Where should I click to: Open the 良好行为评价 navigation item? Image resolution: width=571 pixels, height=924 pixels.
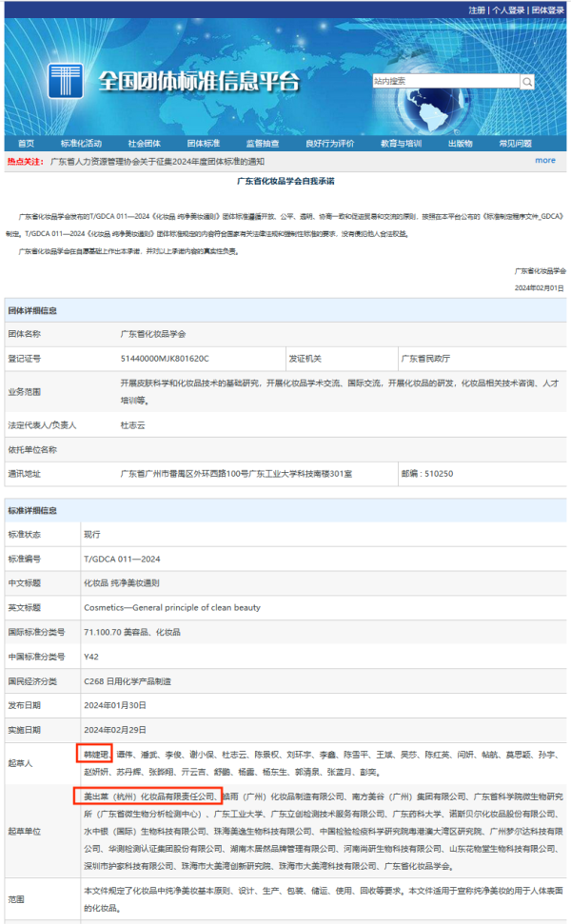pos(329,144)
